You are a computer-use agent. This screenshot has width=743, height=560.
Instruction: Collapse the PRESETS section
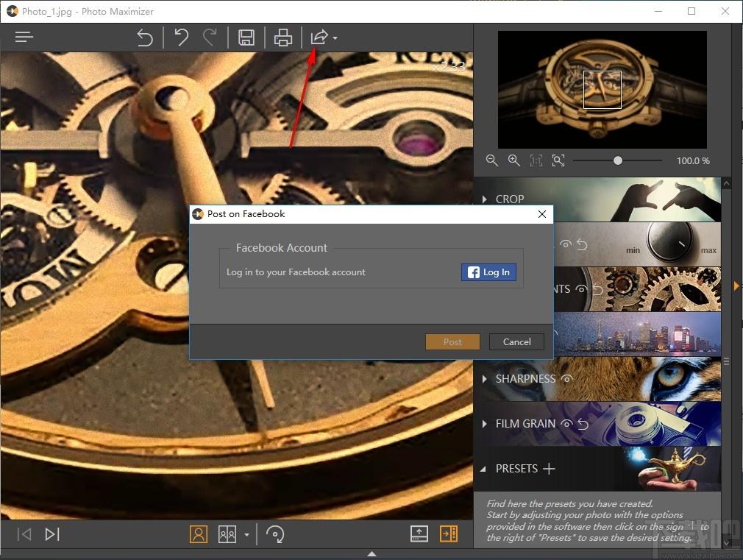point(483,469)
